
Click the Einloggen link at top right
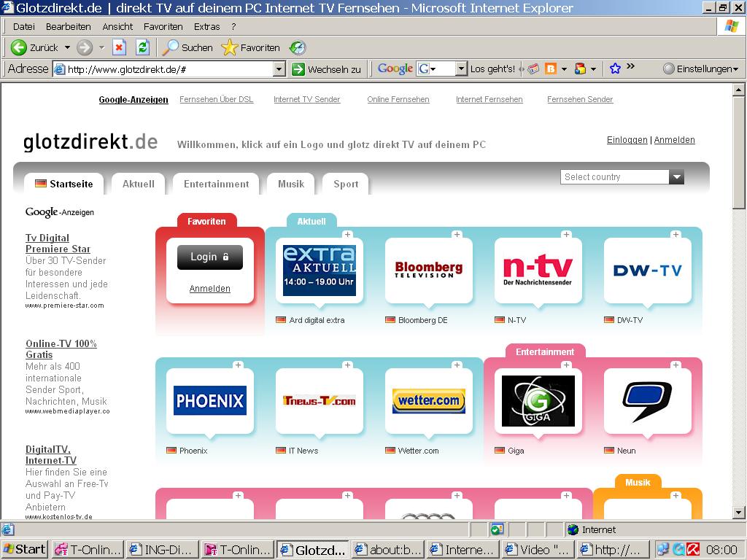coord(627,140)
